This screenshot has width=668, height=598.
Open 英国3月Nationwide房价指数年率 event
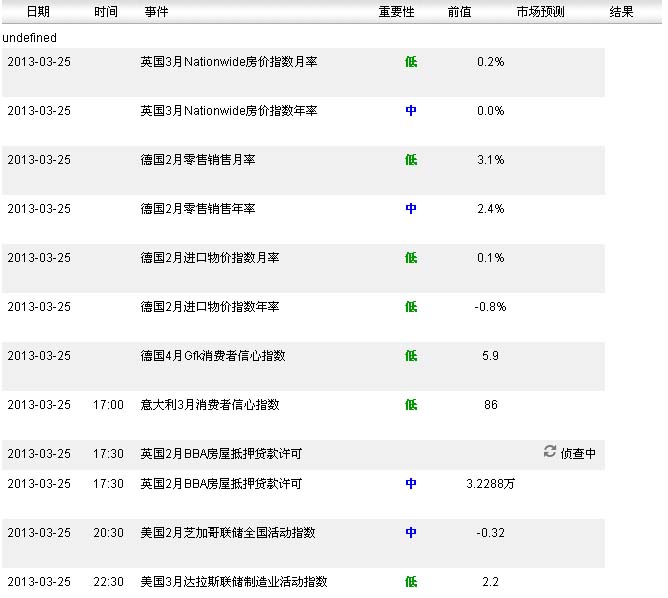click(229, 111)
